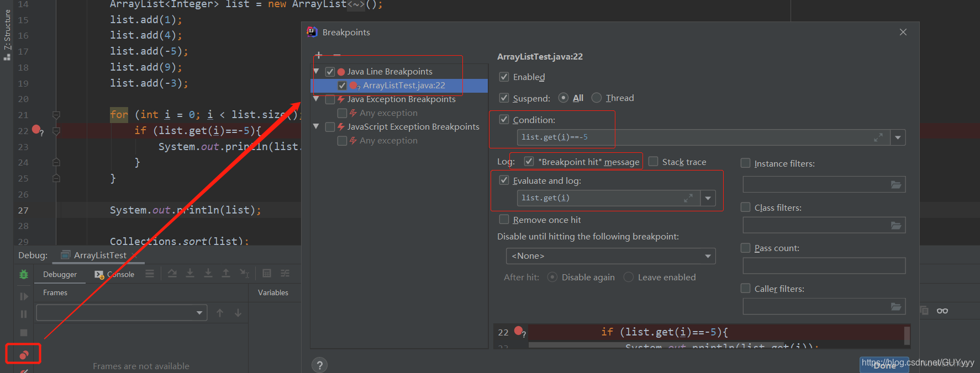The height and width of the screenshot is (373, 980).
Task: Click the Pass count input field
Action: (x=824, y=266)
